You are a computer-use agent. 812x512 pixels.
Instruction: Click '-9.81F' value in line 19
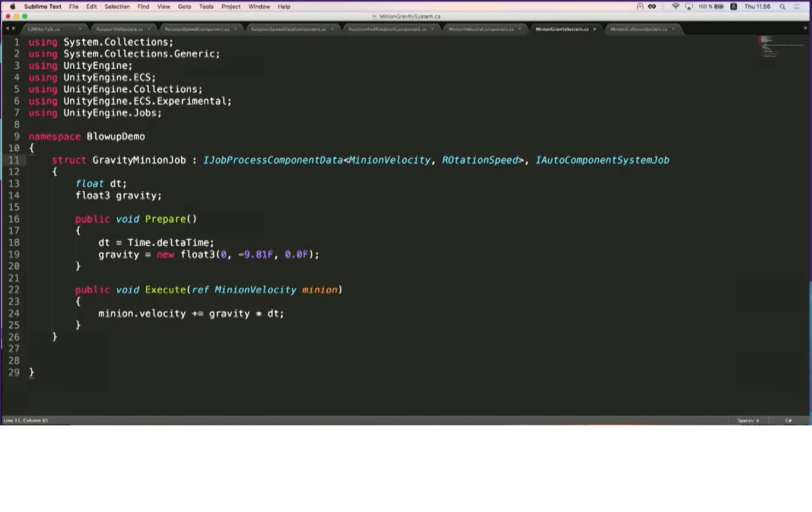pos(255,254)
